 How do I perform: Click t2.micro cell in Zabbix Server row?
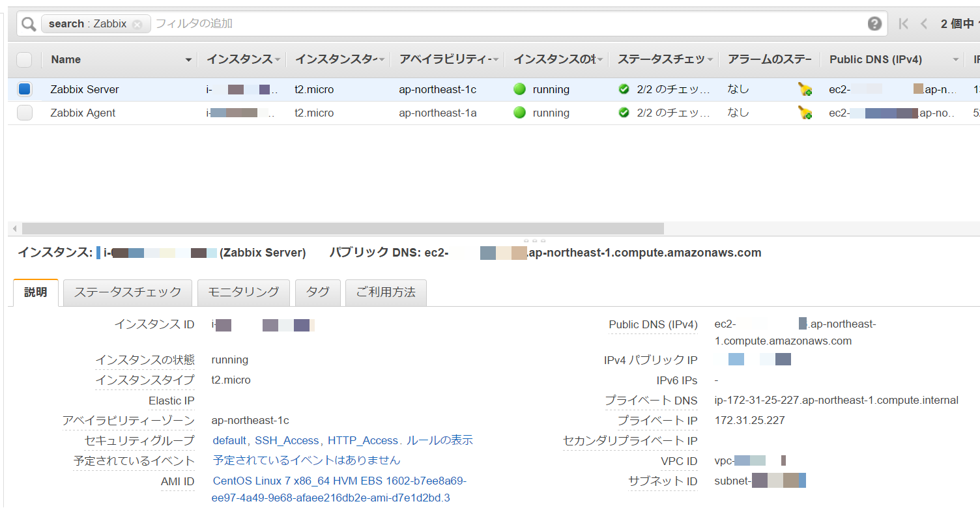pyautogui.click(x=314, y=90)
